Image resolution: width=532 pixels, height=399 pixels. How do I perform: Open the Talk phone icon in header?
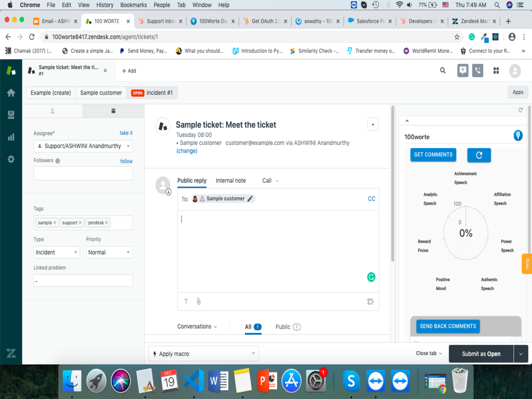coord(477,71)
